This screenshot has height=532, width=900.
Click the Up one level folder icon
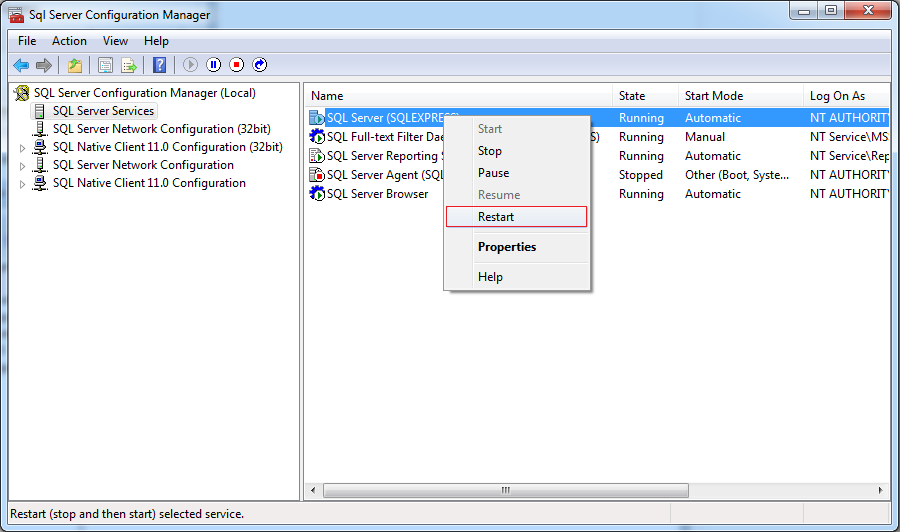[x=75, y=65]
